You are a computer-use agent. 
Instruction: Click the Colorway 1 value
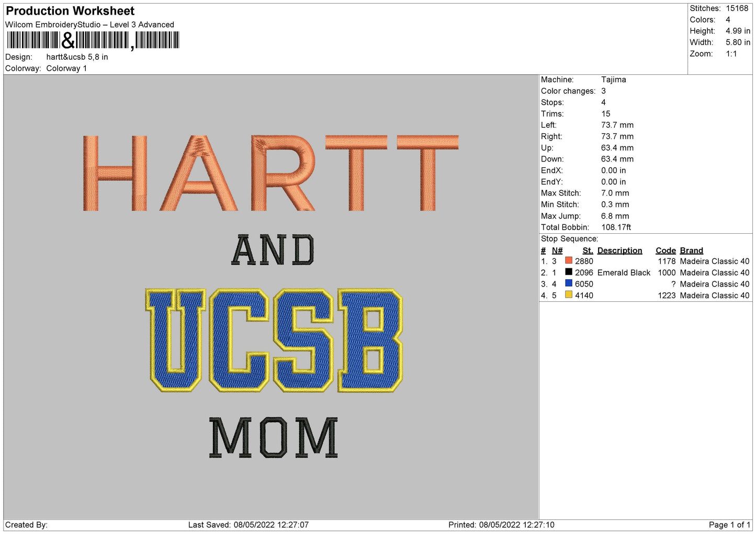point(66,69)
